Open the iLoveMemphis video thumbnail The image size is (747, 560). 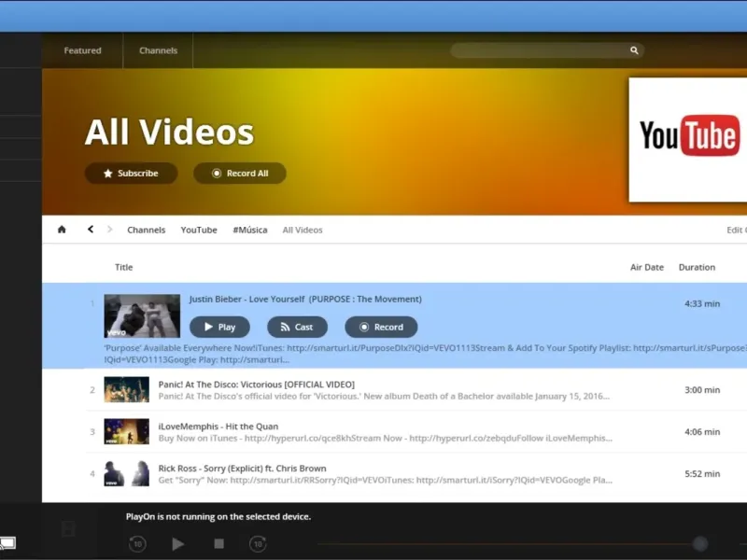pyautogui.click(x=126, y=431)
